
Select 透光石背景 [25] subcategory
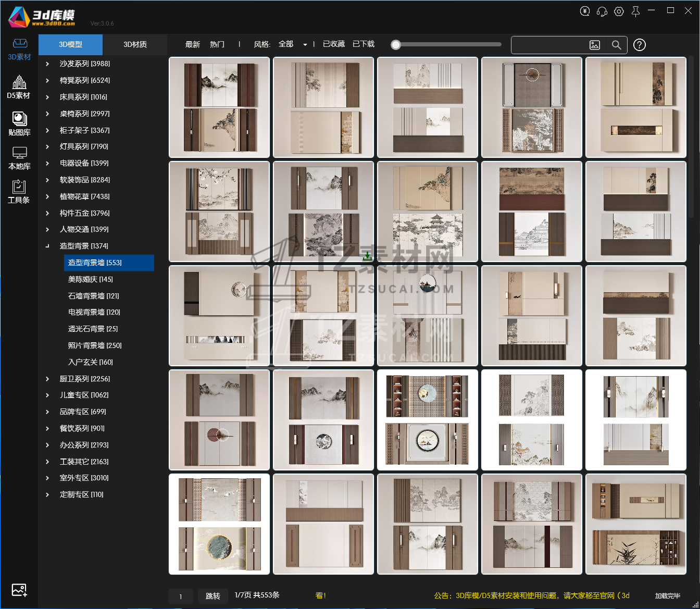[93, 329]
